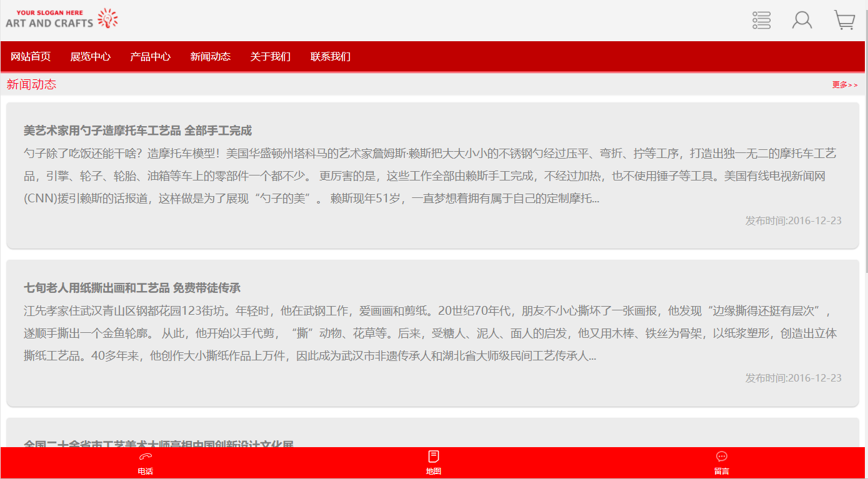The image size is (868, 479).
Task: Click the 电话 label in bottom bar
Action: [146, 472]
